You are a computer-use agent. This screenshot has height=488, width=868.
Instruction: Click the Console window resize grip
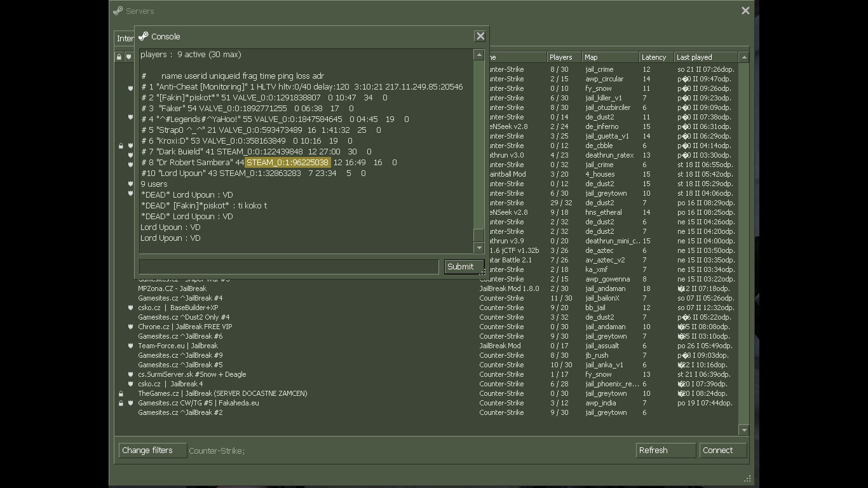(483, 273)
